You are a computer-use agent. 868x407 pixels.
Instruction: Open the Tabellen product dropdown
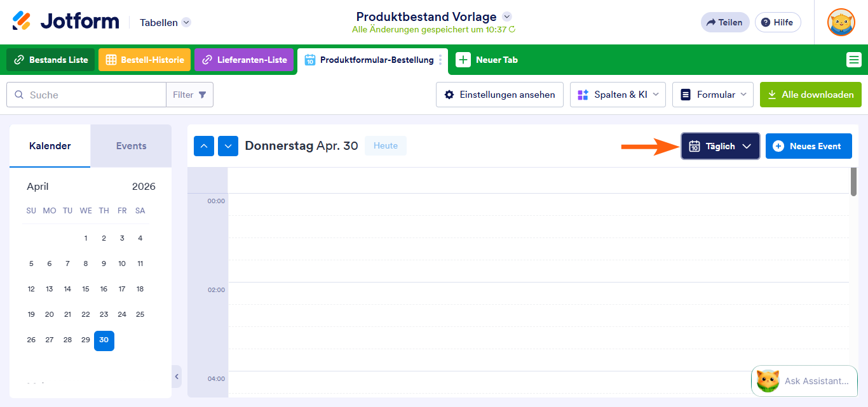[x=165, y=22]
